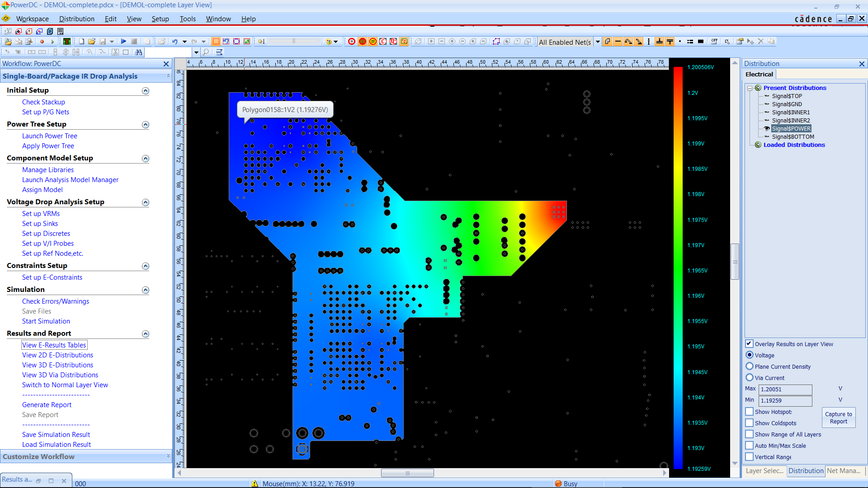Viewport: 868px width, 488px height.
Task: Select Signal$GND in distributions tree
Action: (787, 104)
